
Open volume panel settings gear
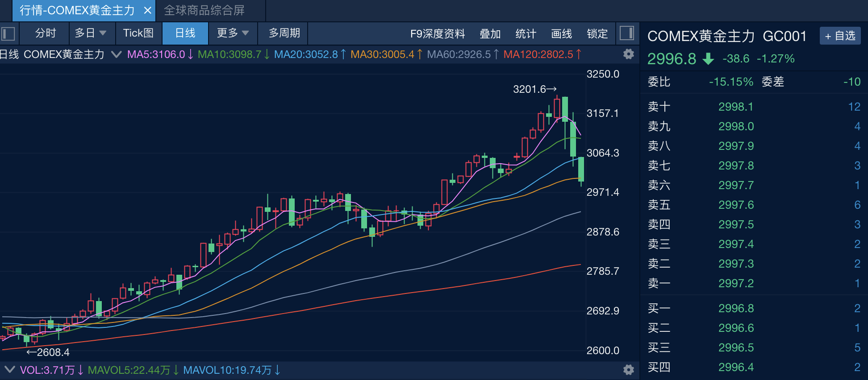(x=629, y=370)
